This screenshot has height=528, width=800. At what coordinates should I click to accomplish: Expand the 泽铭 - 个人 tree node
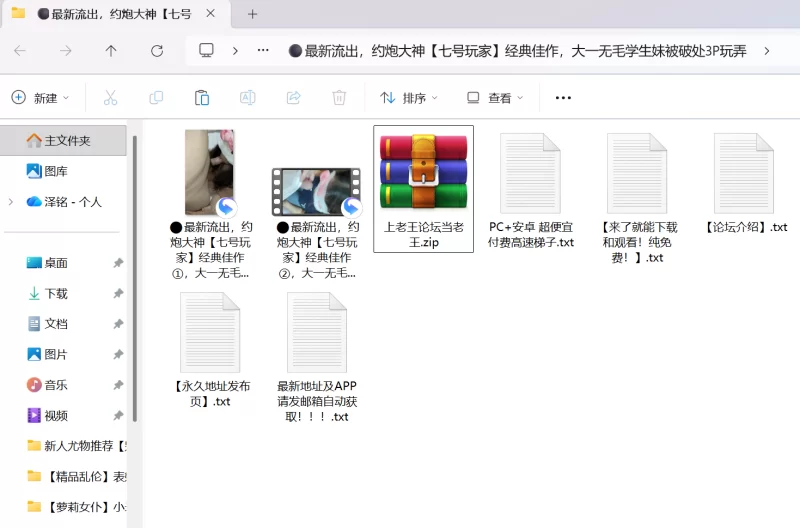click(11, 202)
